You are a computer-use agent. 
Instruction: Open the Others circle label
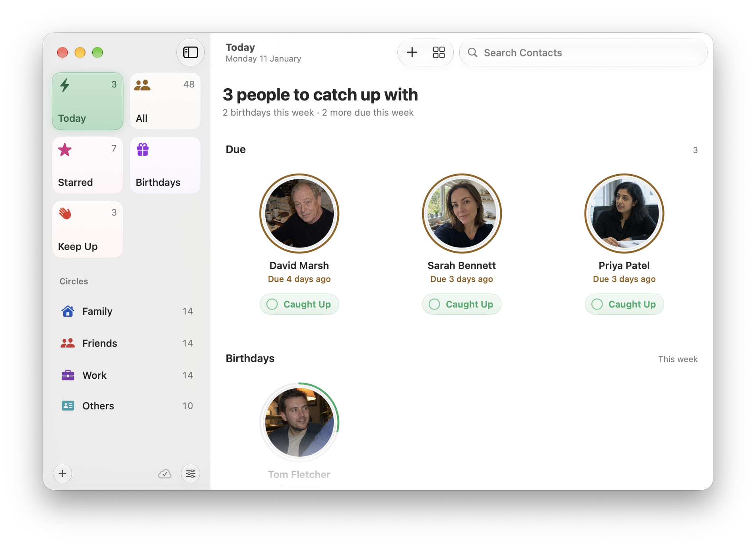98,405
